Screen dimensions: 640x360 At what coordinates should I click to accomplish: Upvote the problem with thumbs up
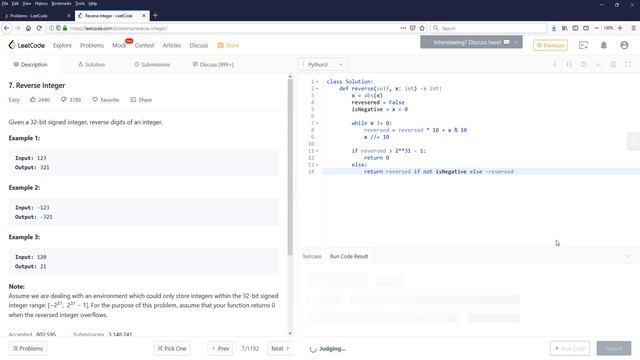tap(33, 100)
